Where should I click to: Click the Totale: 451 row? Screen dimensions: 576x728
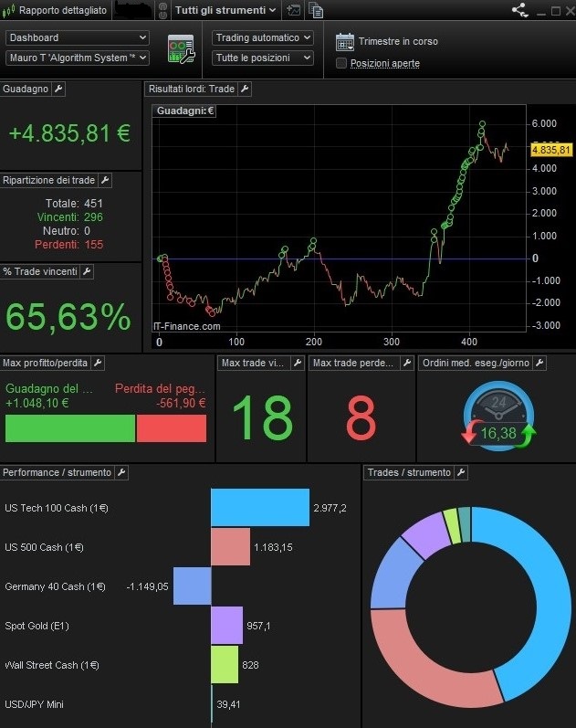[74, 204]
